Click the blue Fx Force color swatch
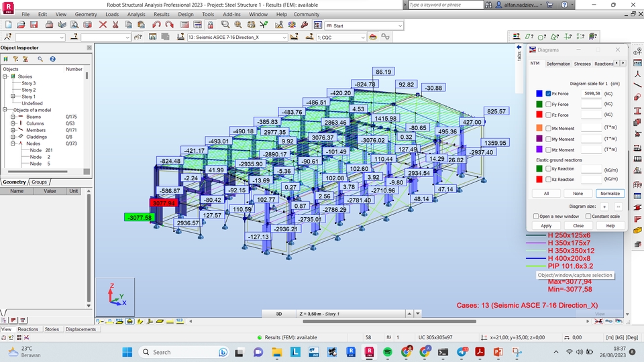Viewport: 644px width, 362px height. click(539, 94)
